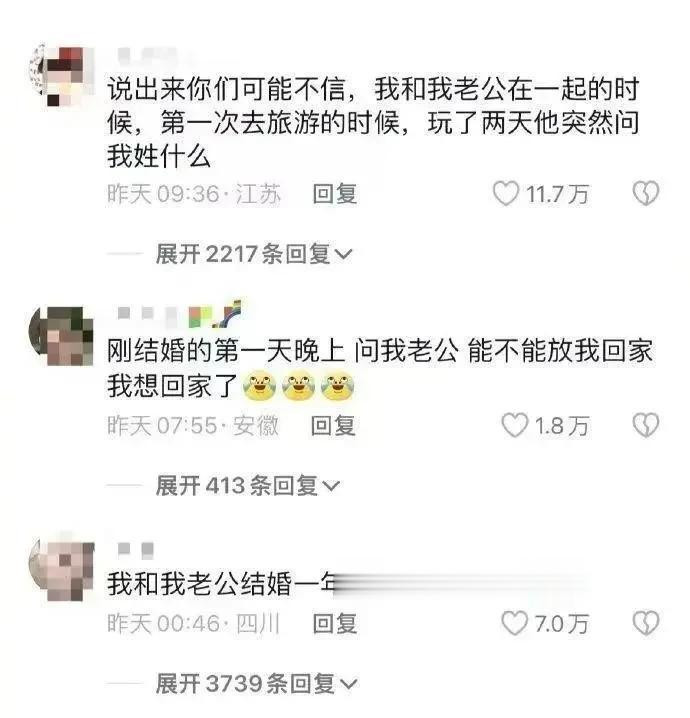Image resolution: width=690 pixels, height=718 pixels.
Task: Like the comment with 11.7万 likes
Action: tap(506, 193)
